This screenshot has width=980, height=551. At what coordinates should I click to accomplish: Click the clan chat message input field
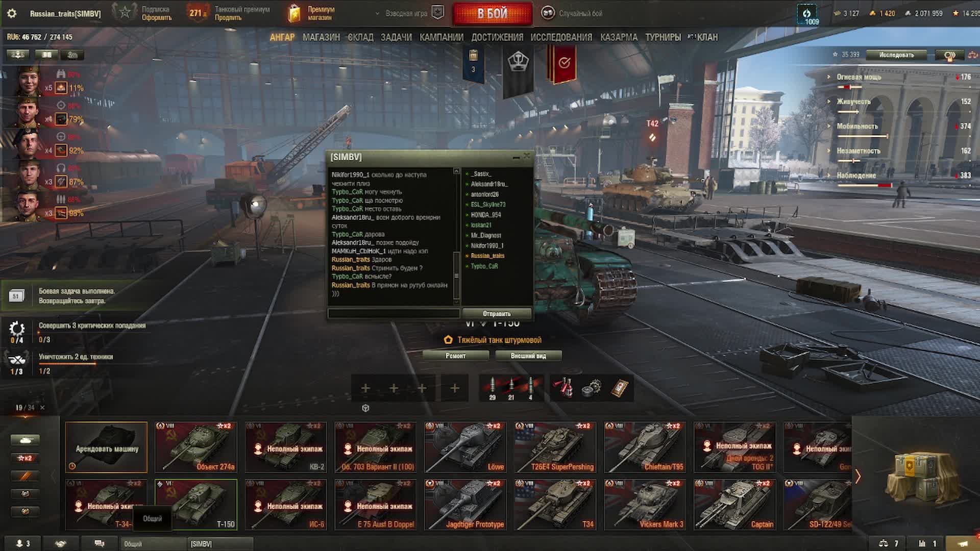tap(394, 313)
